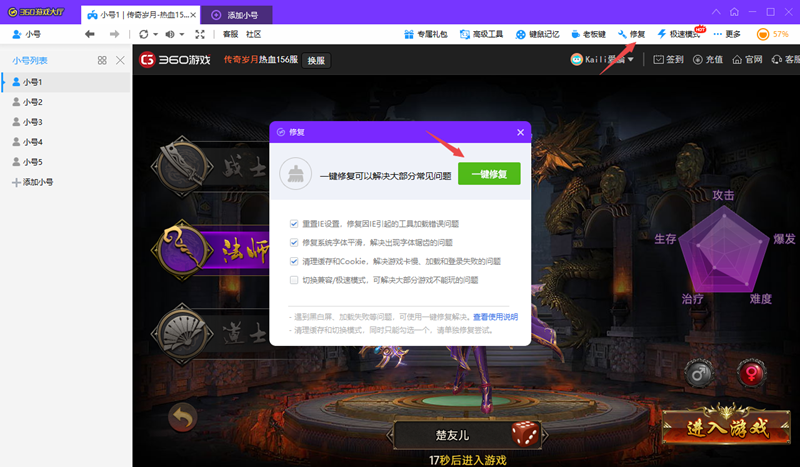The image size is (800, 467).
Task: Open 高级工具 advanced tools
Action: click(481, 34)
